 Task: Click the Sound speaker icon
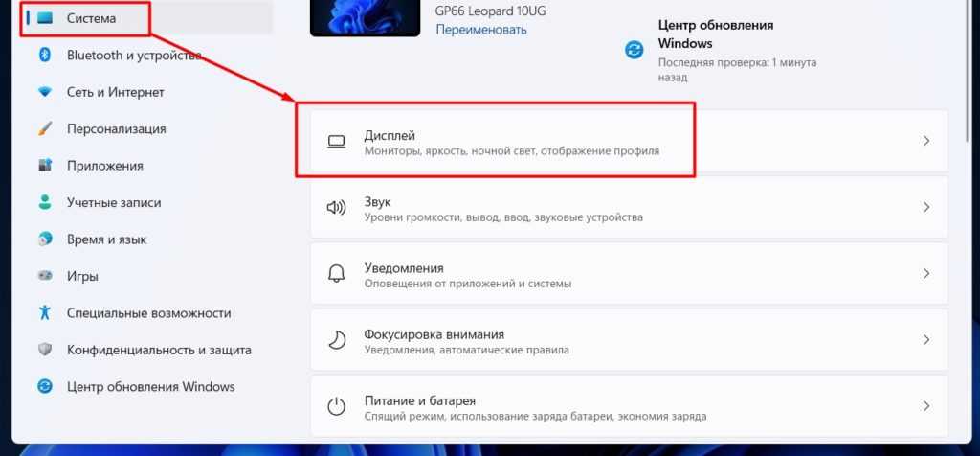[336, 207]
